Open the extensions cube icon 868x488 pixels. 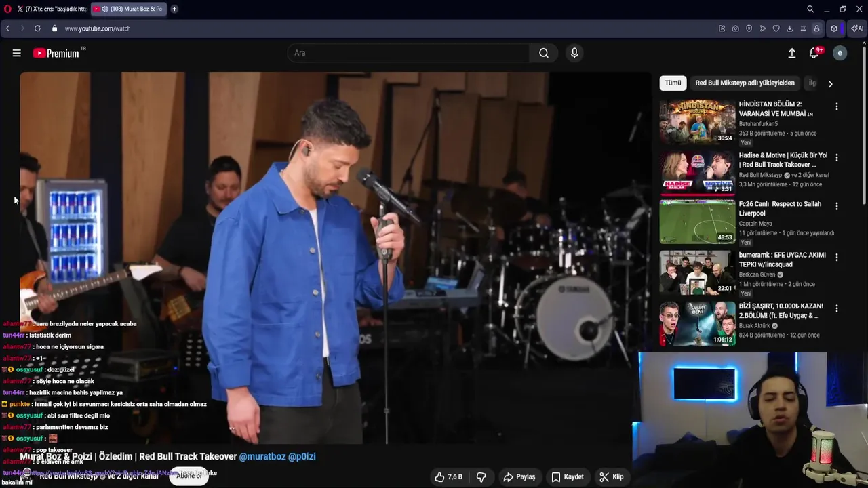tap(834, 28)
